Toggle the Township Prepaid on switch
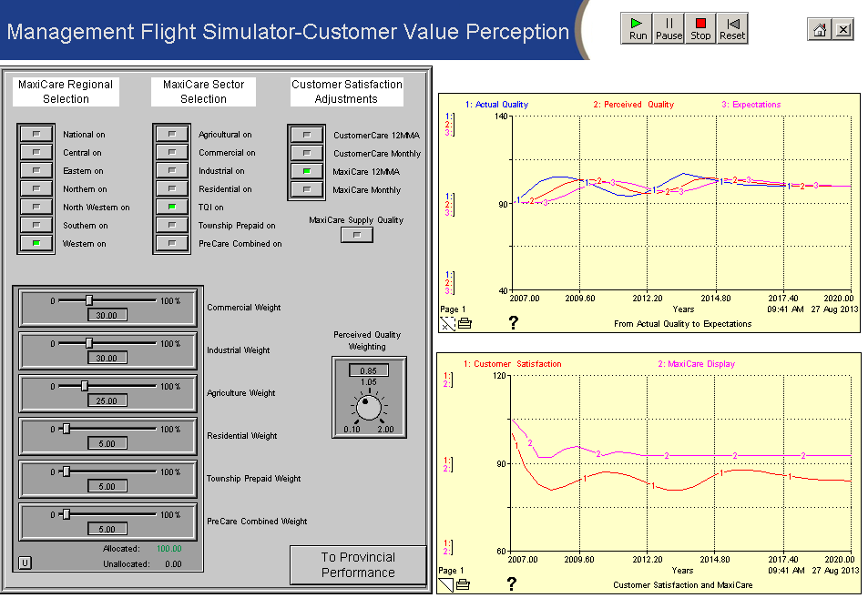The width and height of the screenshot is (868, 598). (x=171, y=225)
